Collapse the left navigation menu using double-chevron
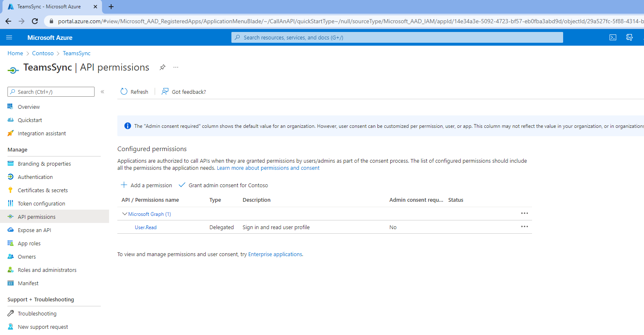This screenshot has height=335, width=644. click(102, 92)
